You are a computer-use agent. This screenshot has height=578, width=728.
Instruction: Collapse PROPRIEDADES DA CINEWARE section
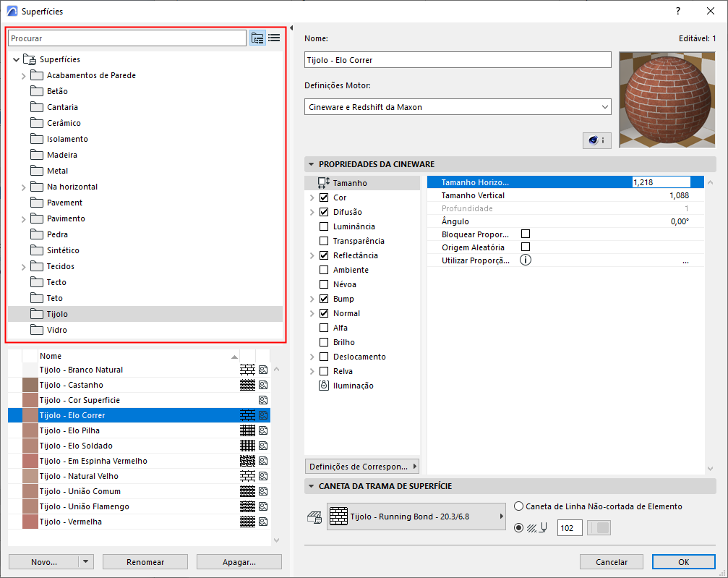tap(312, 164)
